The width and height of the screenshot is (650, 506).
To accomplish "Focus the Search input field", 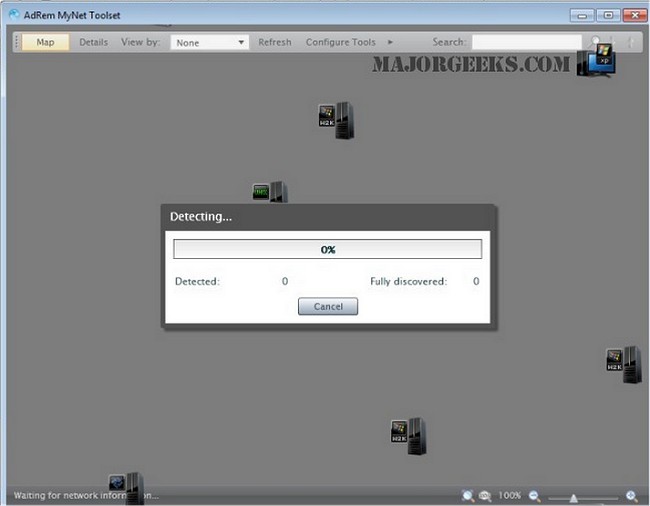I will (x=526, y=42).
